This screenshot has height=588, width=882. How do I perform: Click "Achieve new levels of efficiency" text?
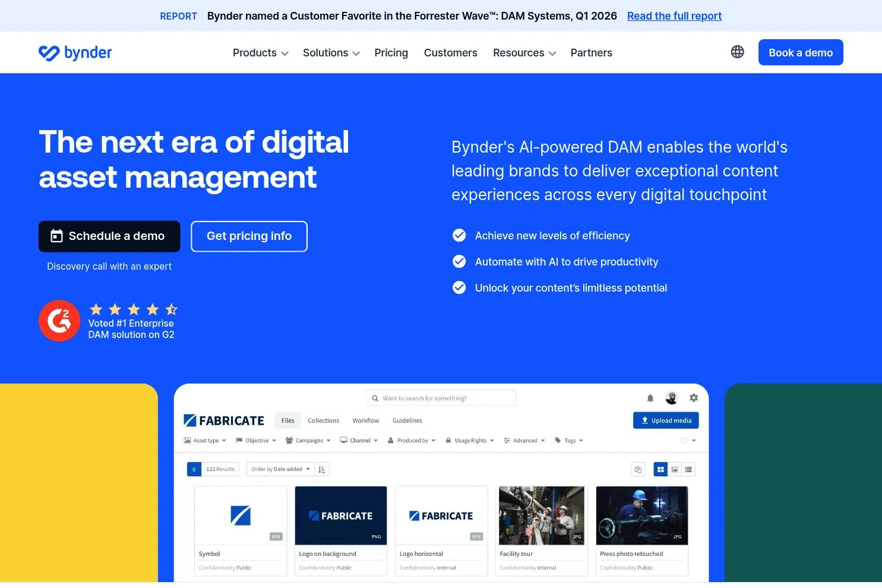(x=552, y=236)
